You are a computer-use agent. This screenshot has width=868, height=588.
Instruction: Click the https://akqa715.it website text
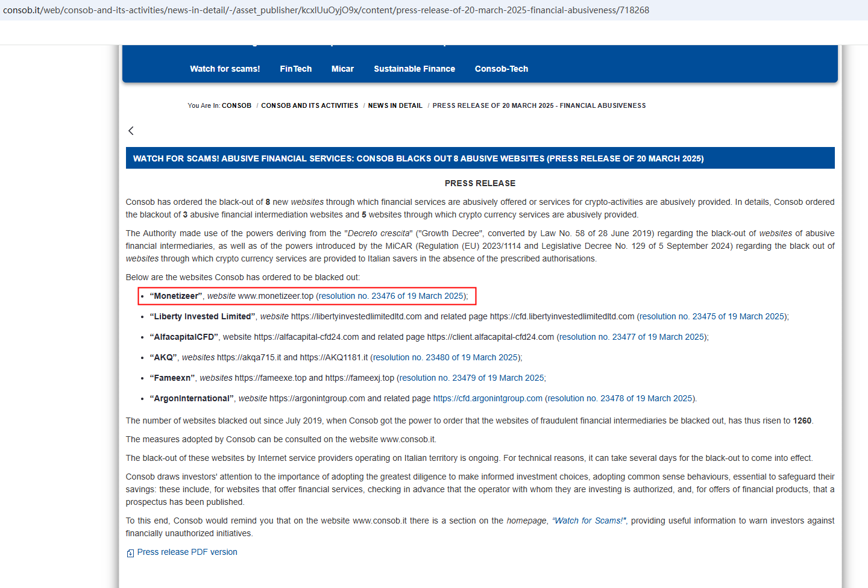pyautogui.click(x=249, y=357)
